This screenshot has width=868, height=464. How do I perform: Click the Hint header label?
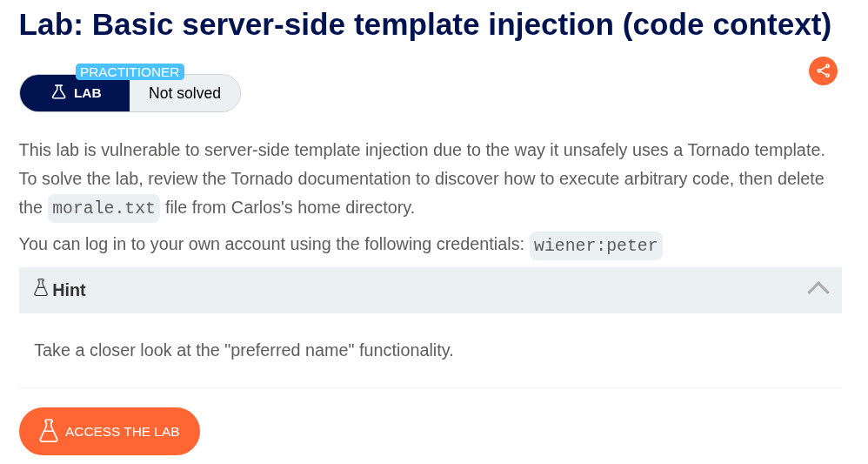[x=69, y=291]
